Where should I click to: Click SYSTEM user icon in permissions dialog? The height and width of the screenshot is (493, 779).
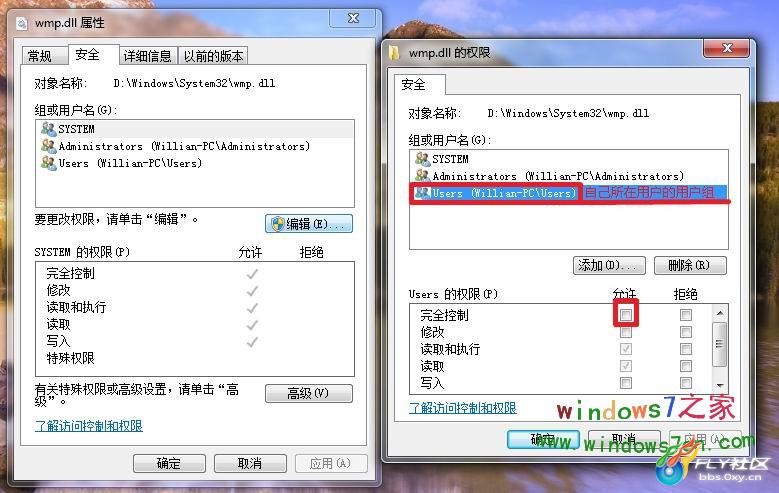click(422, 159)
